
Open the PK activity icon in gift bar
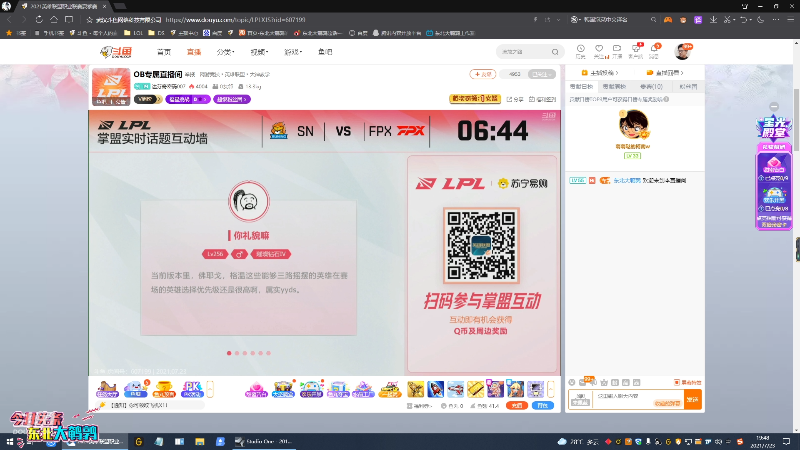pyautogui.click(x=192, y=389)
